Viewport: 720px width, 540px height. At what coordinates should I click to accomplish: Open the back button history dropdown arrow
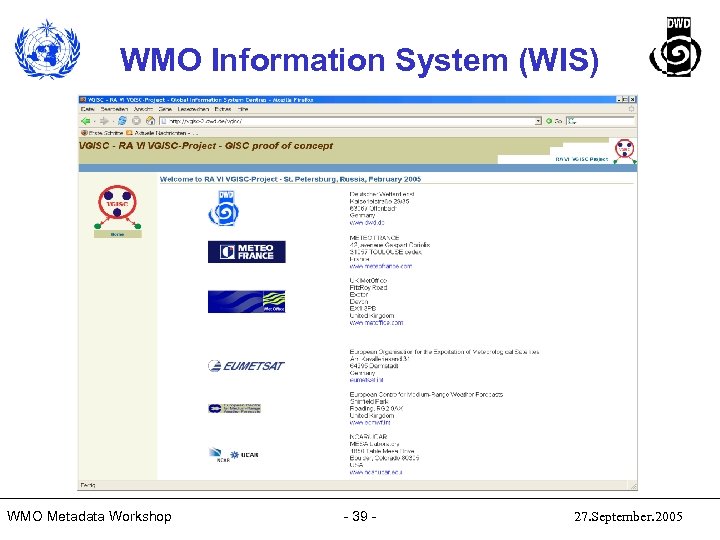coord(94,121)
